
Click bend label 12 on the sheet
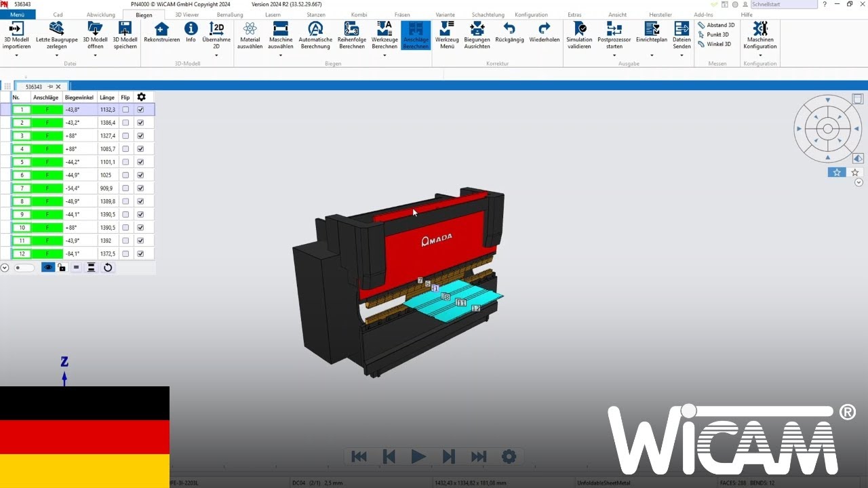click(x=476, y=308)
